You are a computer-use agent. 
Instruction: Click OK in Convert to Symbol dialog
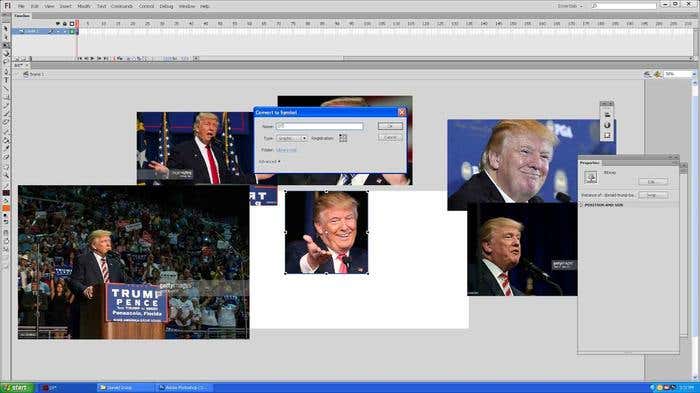tap(390, 126)
